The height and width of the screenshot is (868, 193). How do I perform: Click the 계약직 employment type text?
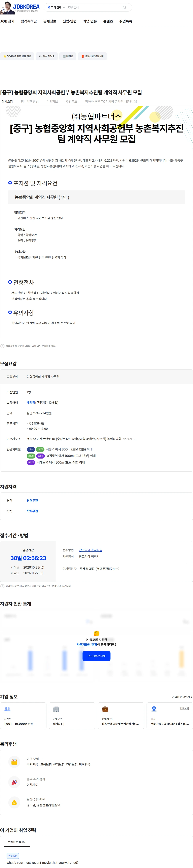click(31, 402)
